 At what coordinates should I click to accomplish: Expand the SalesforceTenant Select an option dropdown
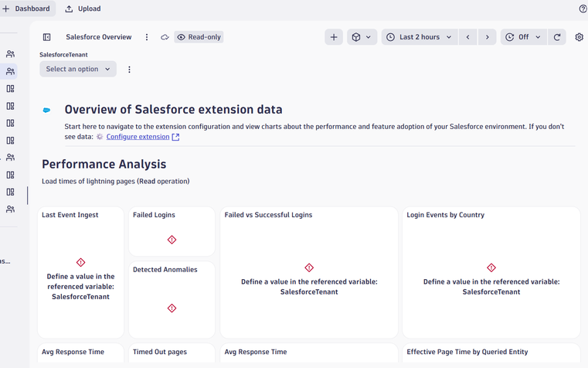click(78, 69)
